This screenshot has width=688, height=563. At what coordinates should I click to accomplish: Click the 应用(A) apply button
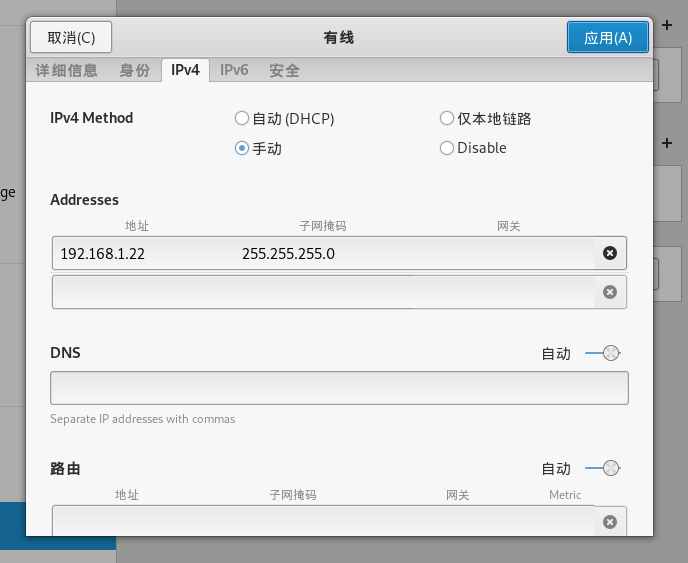pos(608,37)
